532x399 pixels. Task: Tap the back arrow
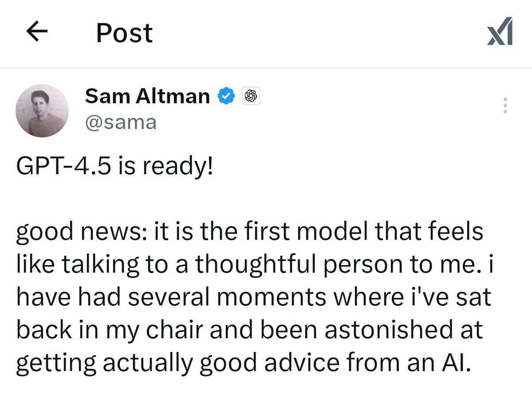[37, 32]
